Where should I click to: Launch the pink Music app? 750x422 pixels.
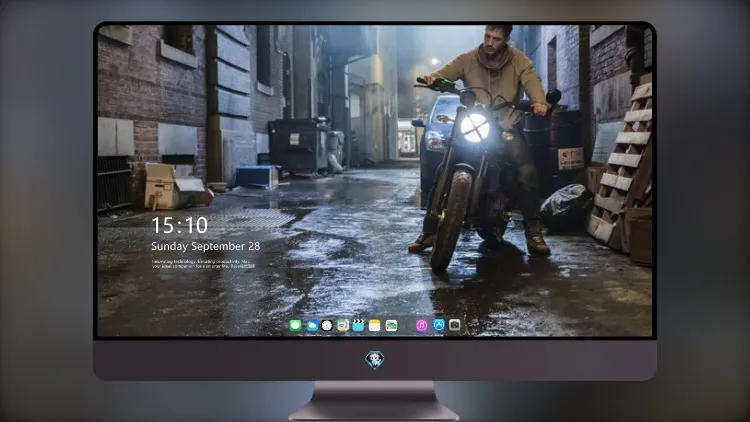click(x=421, y=325)
